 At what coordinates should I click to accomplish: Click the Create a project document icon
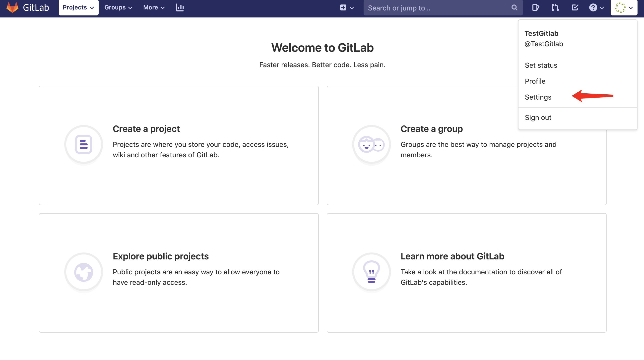[x=83, y=144]
